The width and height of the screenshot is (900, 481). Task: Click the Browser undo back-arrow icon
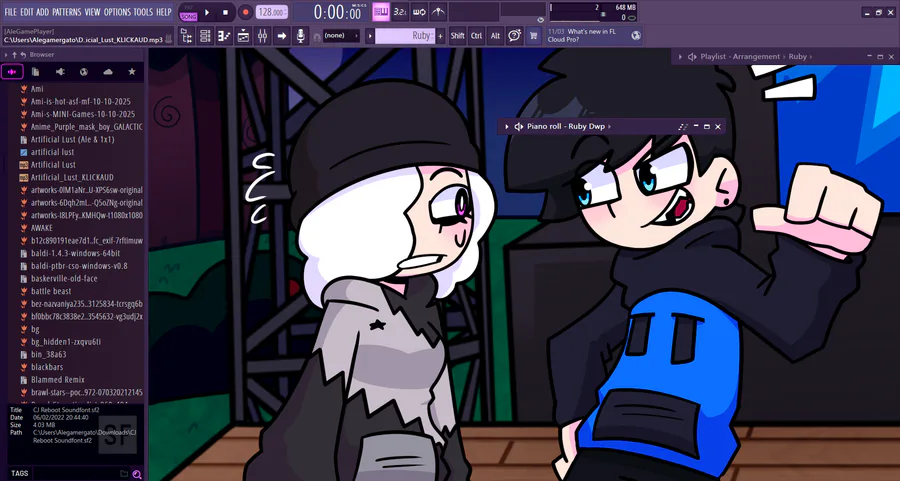click(23, 55)
